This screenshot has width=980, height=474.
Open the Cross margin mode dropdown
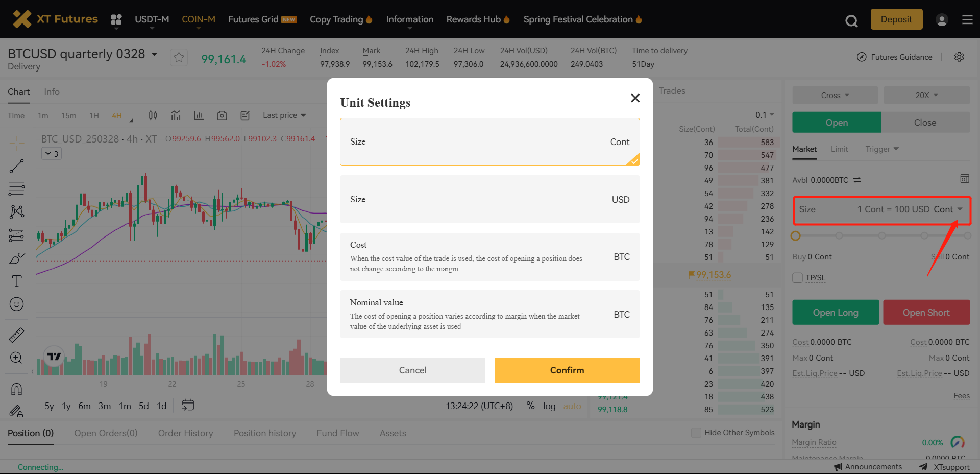tap(835, 96)
